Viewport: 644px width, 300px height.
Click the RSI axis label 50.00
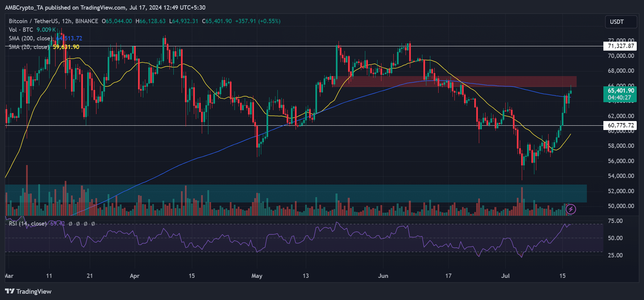pyautogui.click(x=615, y=238)
